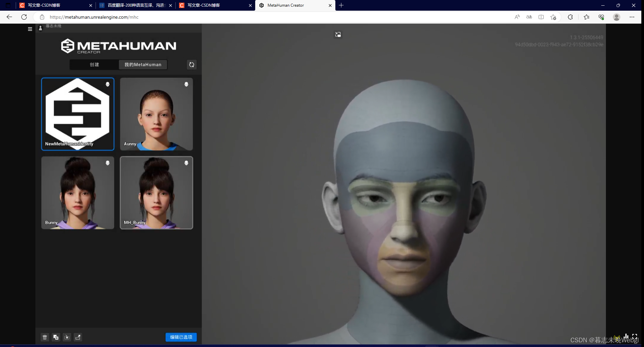Image resolution: width=644 pixels, height=347 pixels.
Task: Click head badge on Bunny card
Action: pyautogui.click(x=108, y=163)
